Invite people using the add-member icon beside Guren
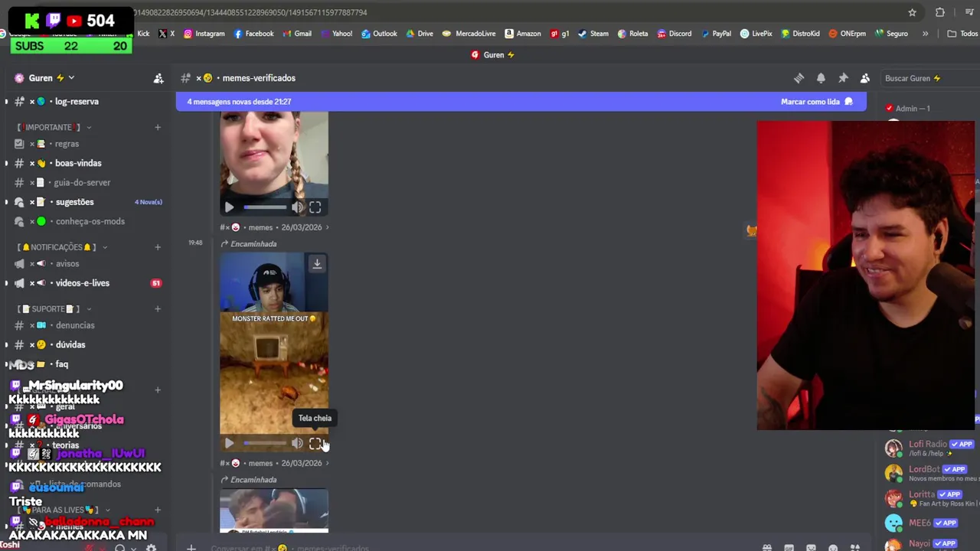 (x=158, y=78)
